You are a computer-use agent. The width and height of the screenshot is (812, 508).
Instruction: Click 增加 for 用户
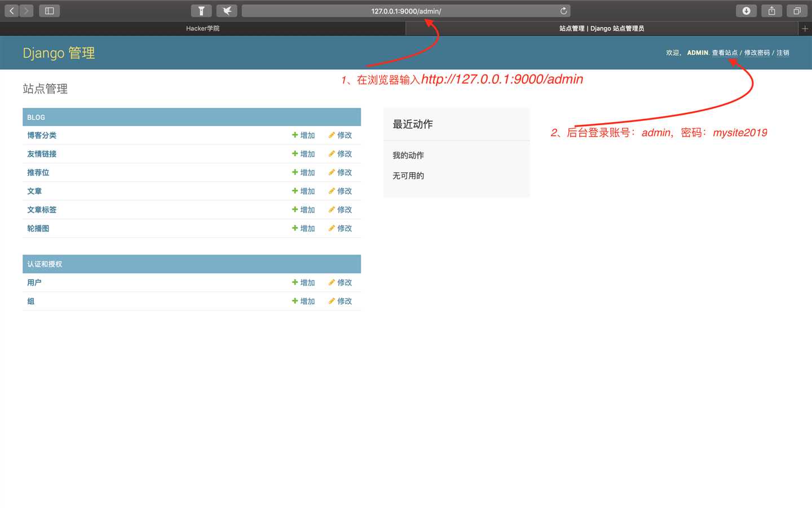[x=303, y=283]
